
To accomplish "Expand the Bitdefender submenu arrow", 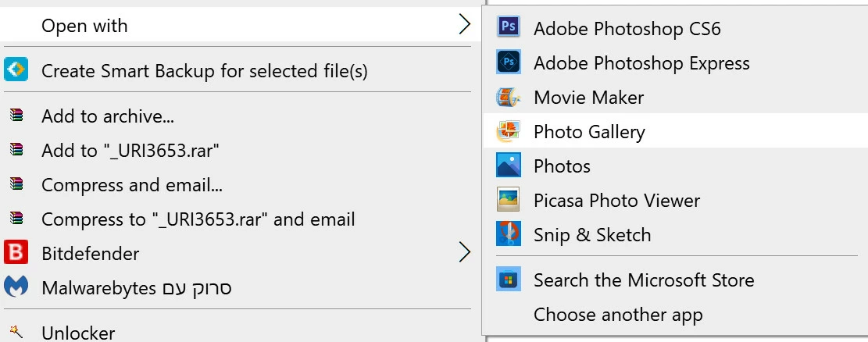I will [464, 253].
